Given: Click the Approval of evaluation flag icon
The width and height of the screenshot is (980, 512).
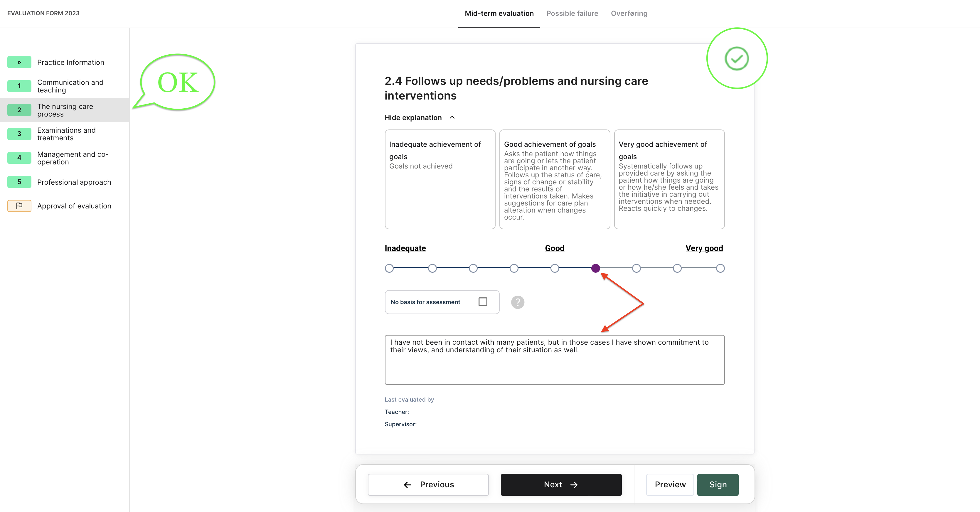Looking at the screenshot, I should [19, 206].
